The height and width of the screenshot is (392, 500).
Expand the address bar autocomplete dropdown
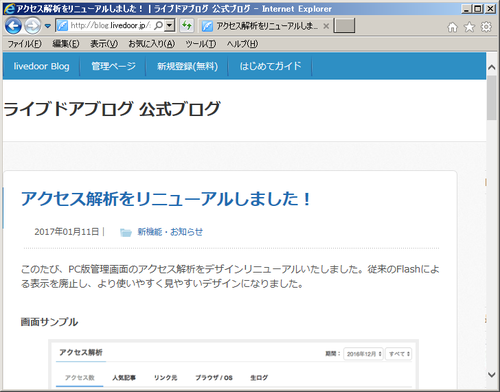170,25
